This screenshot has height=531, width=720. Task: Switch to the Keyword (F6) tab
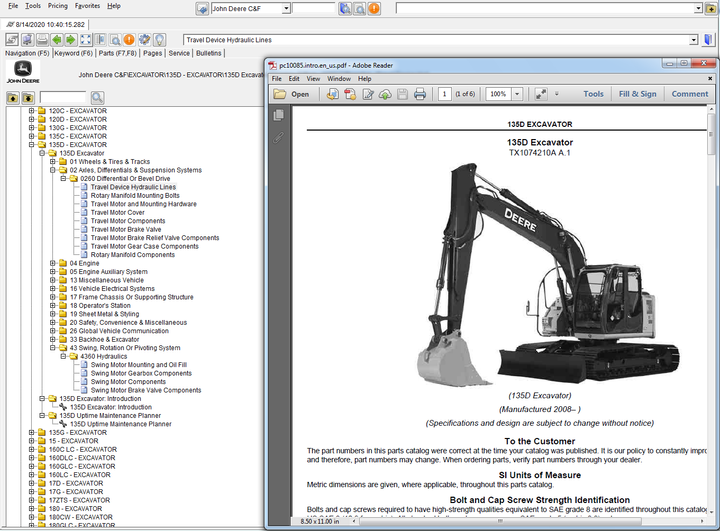pyautogui.click(x=73, y=53)
